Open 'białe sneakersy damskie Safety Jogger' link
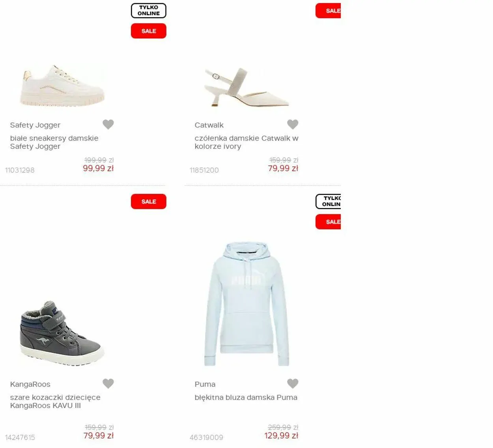Image resolution: width=493 pixels, height=448 pixels. tap(54, 142)
